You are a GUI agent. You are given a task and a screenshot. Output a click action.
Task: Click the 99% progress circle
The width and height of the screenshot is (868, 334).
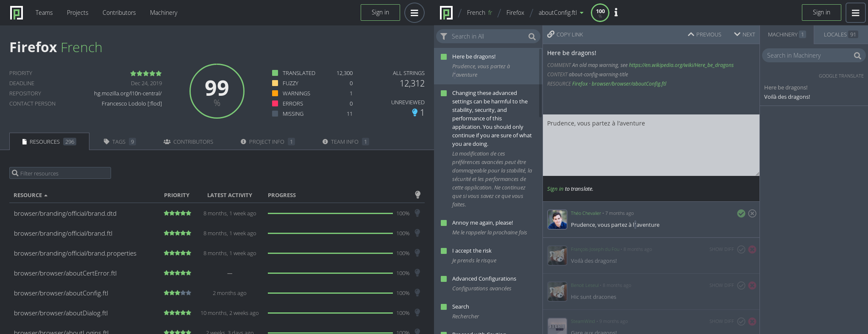[x=217, y=91]
